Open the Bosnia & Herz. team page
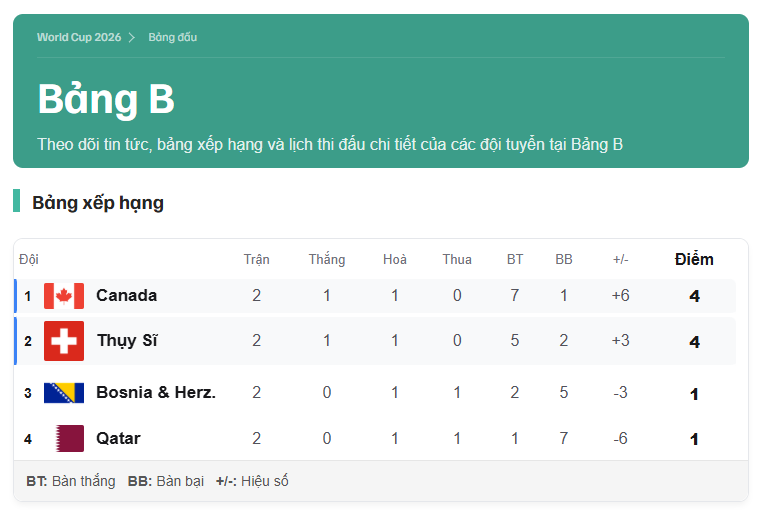This screenshot has height=513, width=759. [x=156, y=392]
